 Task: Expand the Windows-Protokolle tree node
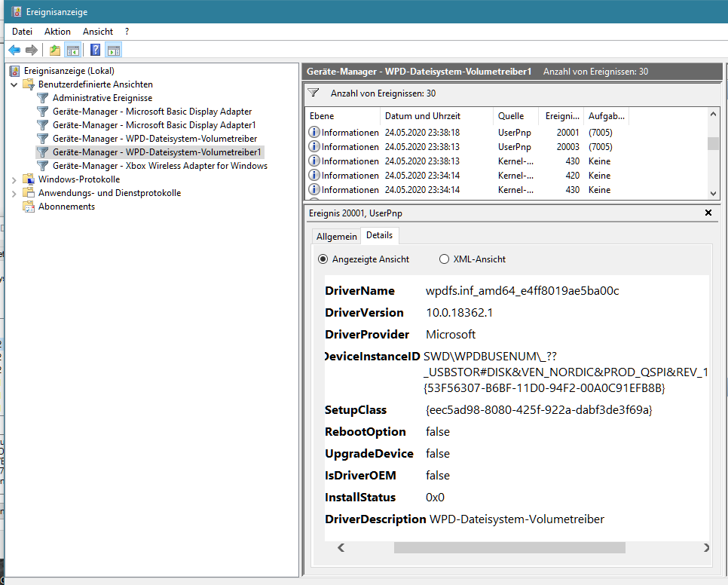coord(14,179)
